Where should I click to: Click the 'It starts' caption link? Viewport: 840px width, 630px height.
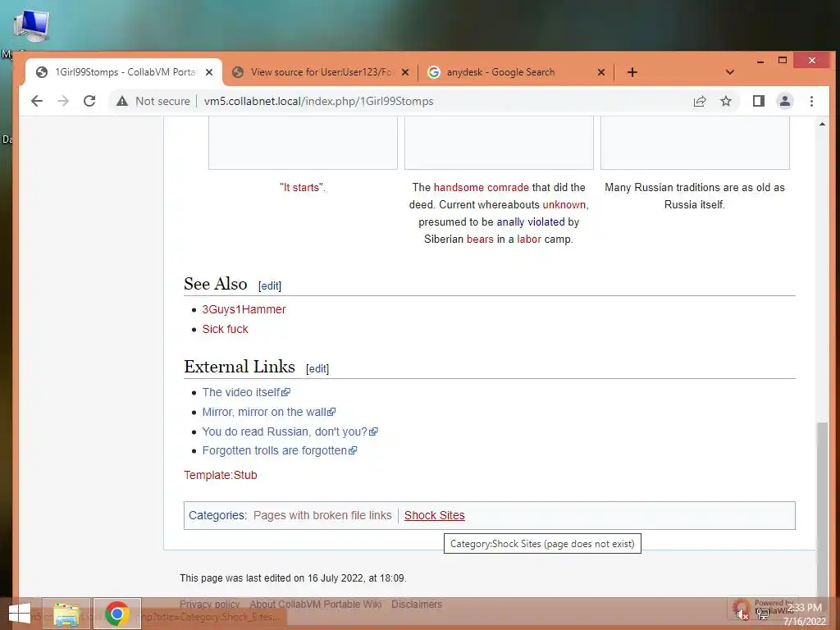[303, 188]
